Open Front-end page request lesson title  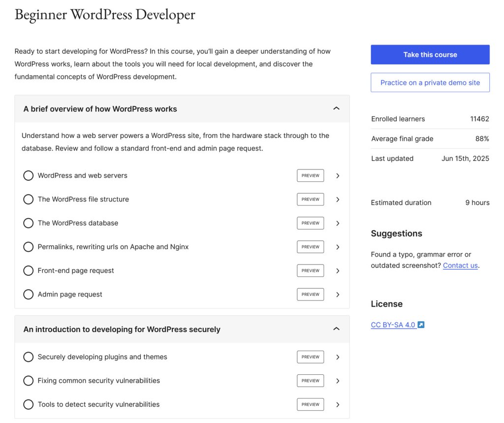click(76, 271)
